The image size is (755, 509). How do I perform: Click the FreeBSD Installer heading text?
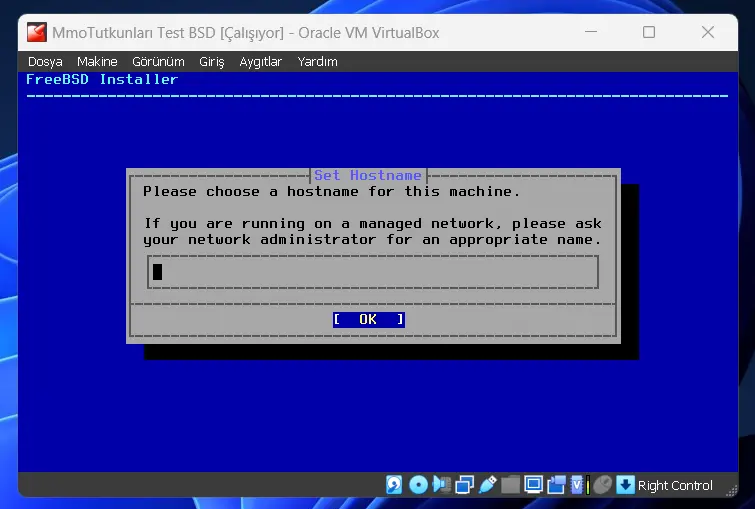pos(102,79)
